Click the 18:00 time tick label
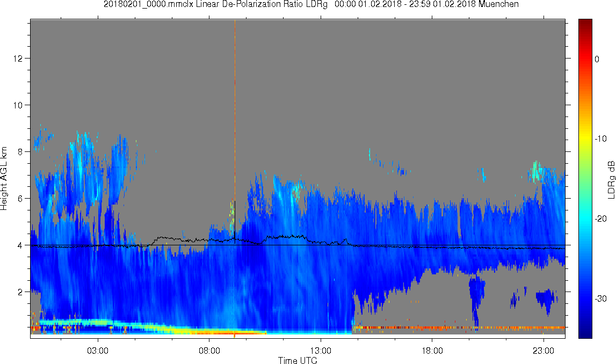Viewport: 616px width, 364px height. pyautogui.click(x=432, y=350)
